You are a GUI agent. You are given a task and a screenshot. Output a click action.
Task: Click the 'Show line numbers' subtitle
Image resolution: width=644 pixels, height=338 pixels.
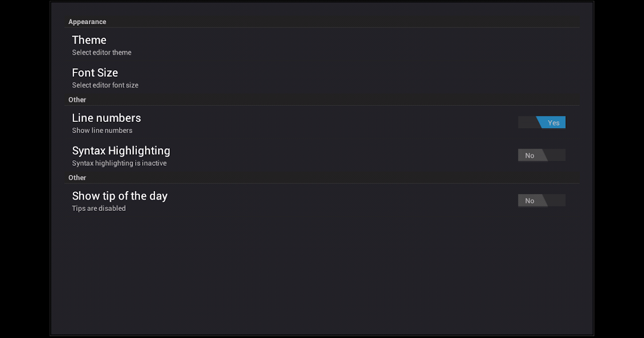click(x=102, y=130)
